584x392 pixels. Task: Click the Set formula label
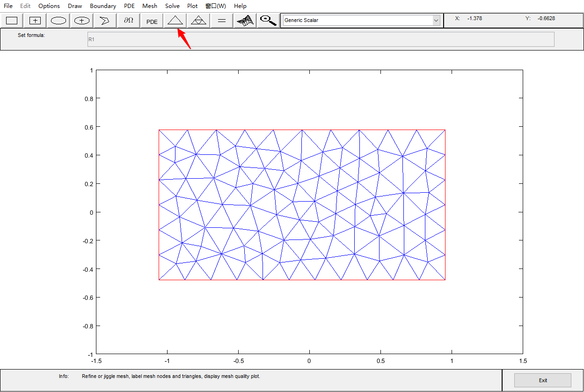tap(31, 35)
